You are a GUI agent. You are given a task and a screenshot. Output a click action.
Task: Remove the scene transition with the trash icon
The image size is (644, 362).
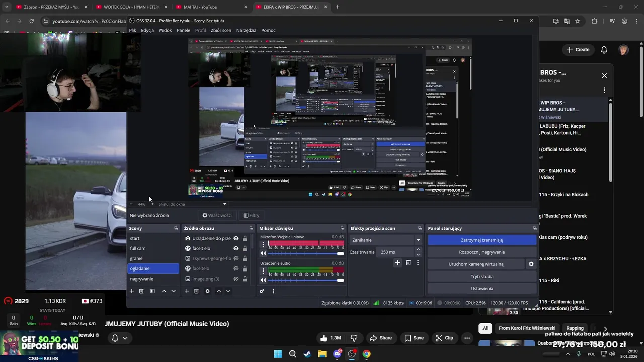[408, 263]
